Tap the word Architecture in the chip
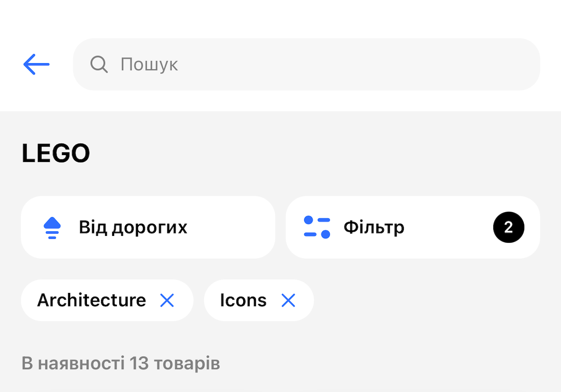The image size is (561, 392). [92, 300]
